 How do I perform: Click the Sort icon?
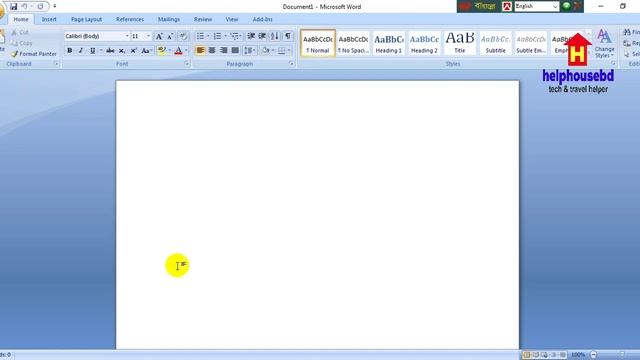point(275,36)
